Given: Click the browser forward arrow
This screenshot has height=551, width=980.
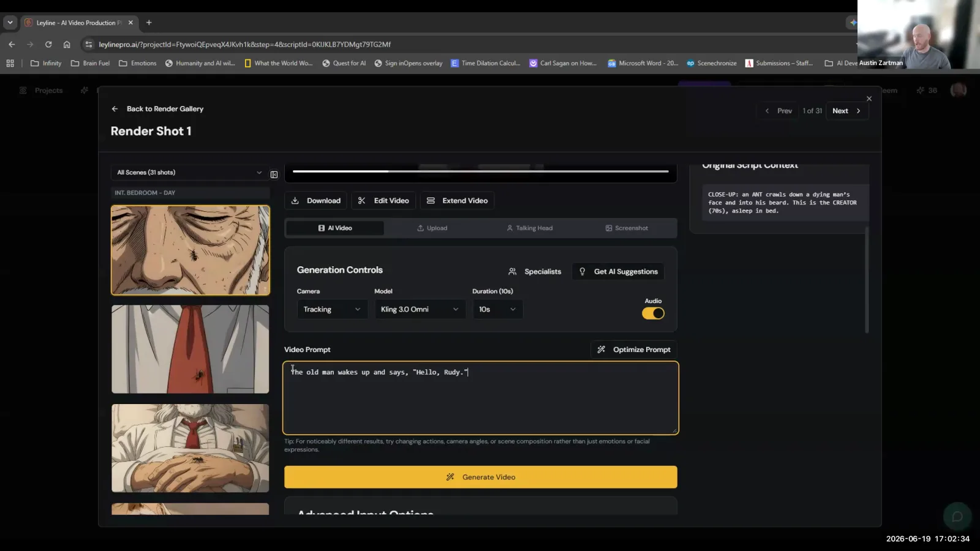Looking at the screenshot, I should pyautogui.click(x=30, y=44).
